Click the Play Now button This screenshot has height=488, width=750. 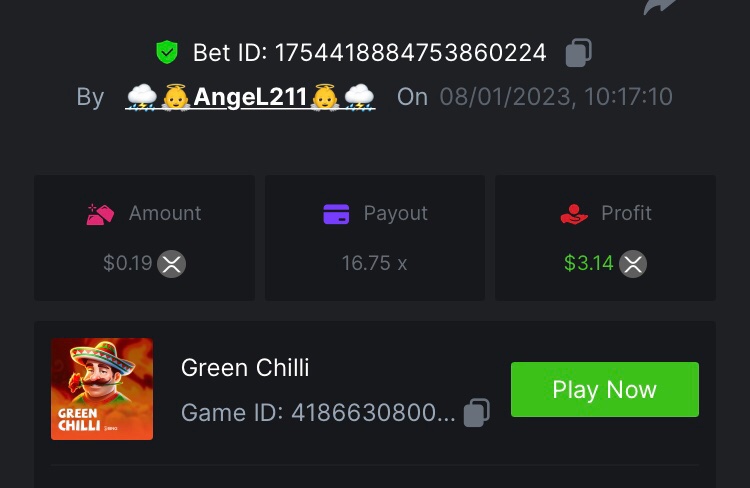605,389
